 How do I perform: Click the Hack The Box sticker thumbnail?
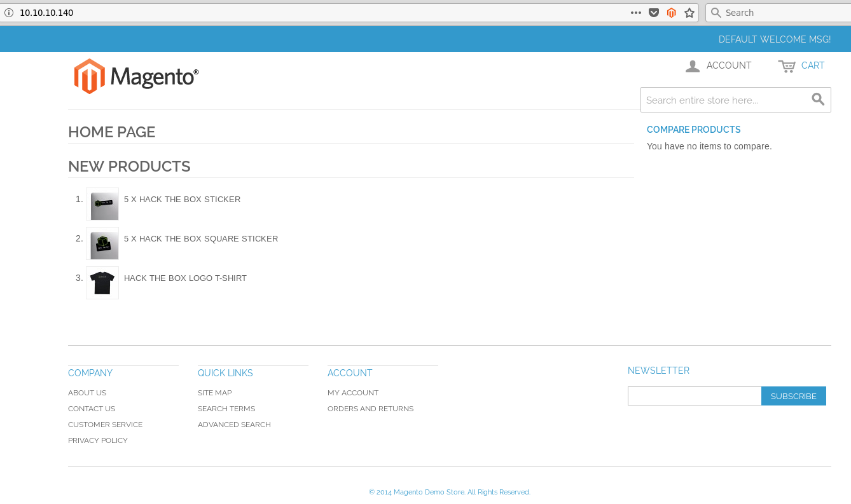click(102, 204)
